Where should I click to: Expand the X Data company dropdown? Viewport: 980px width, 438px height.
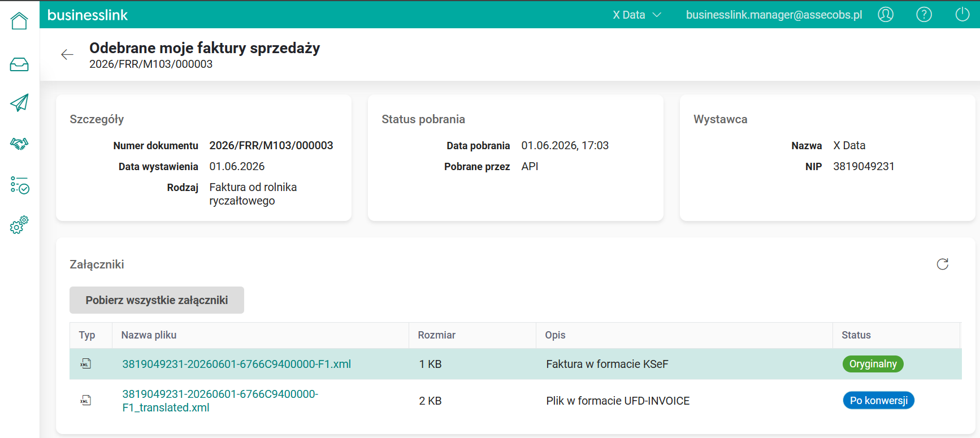(637, 15)
